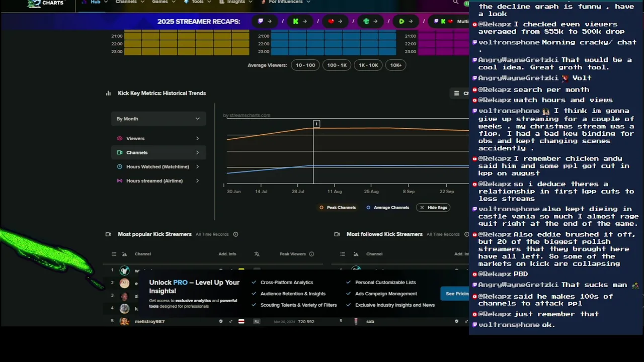Viewport: 644px width, 362px height.
Task: Click info icon after Most popular All Time Records
Action: pyautogui.click(x=235, y=234)
